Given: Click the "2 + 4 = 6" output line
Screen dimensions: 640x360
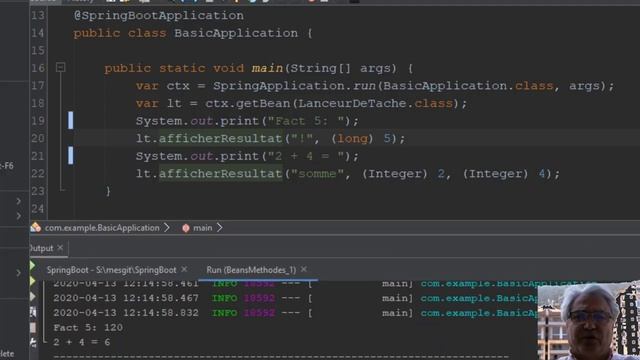Looking at the screenshot, I should 82,342.
